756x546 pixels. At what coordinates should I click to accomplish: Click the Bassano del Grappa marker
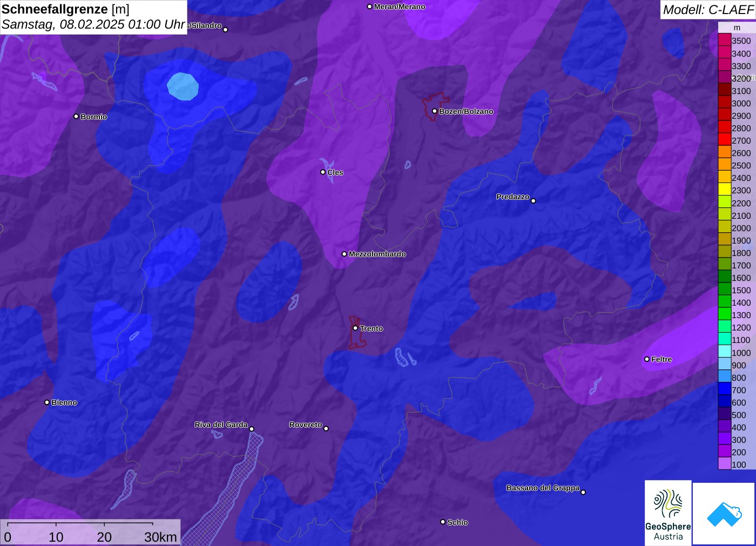pos(583,492)
